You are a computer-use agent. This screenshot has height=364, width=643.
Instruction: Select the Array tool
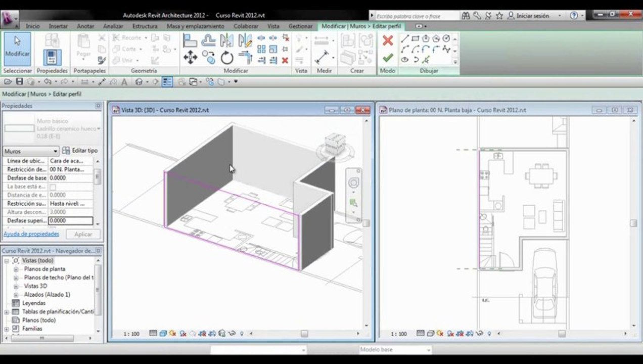[x=261, y=49]
